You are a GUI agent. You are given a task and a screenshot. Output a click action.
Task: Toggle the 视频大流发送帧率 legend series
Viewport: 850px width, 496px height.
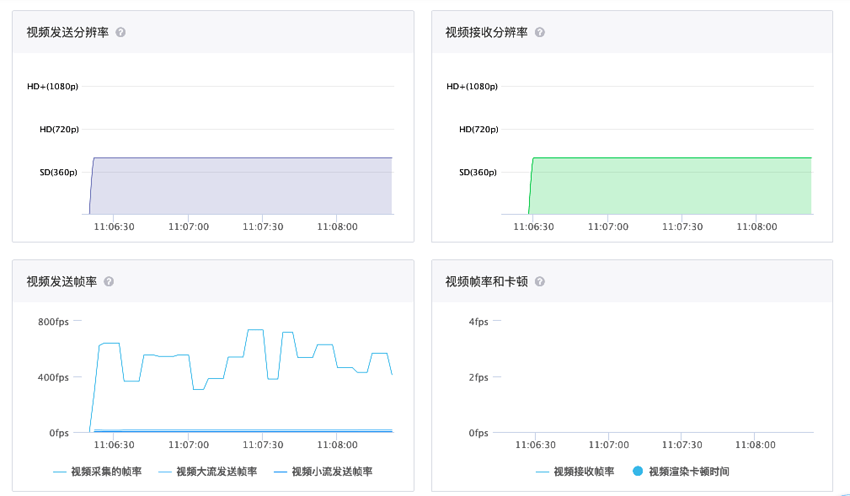(208, 472)
